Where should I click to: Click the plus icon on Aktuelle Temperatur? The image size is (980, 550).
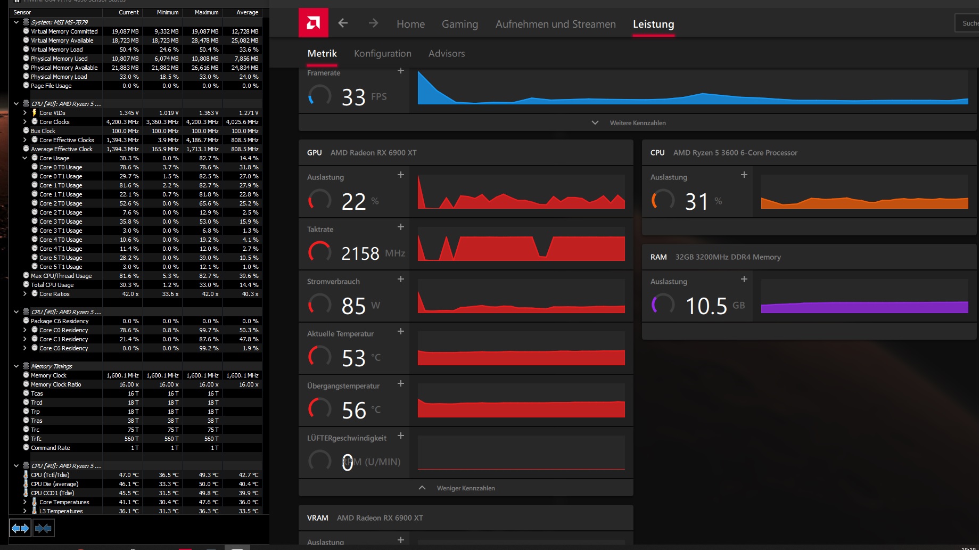pos(401,331)
